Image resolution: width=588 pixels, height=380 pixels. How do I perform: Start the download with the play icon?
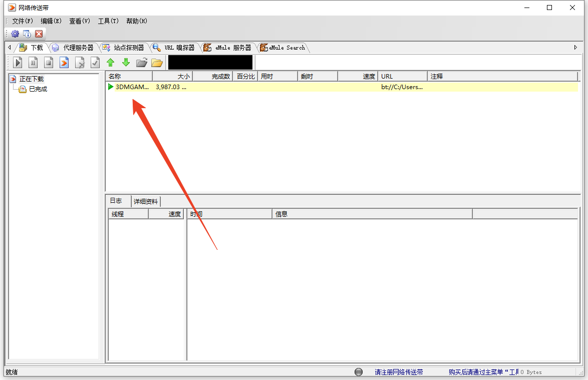[18, 63]
